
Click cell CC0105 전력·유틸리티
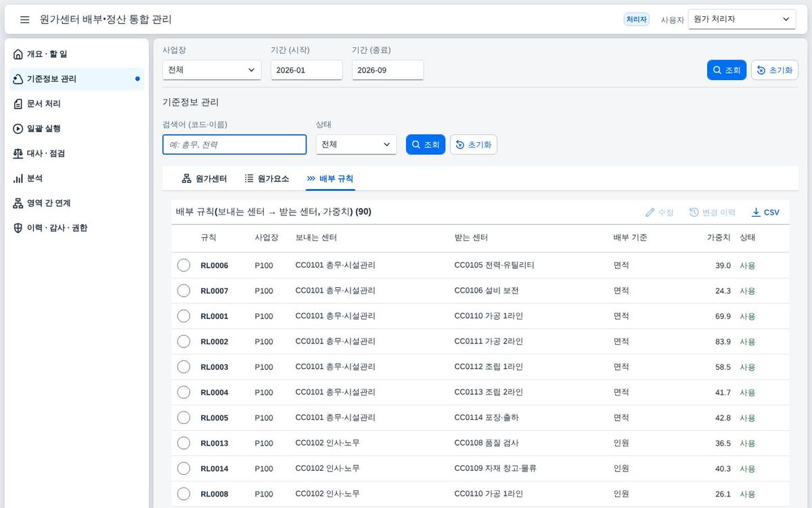click(x=494, y=266)
